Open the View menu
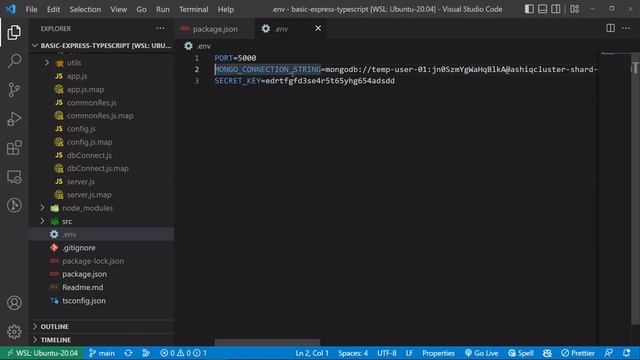 coord(118,9)
